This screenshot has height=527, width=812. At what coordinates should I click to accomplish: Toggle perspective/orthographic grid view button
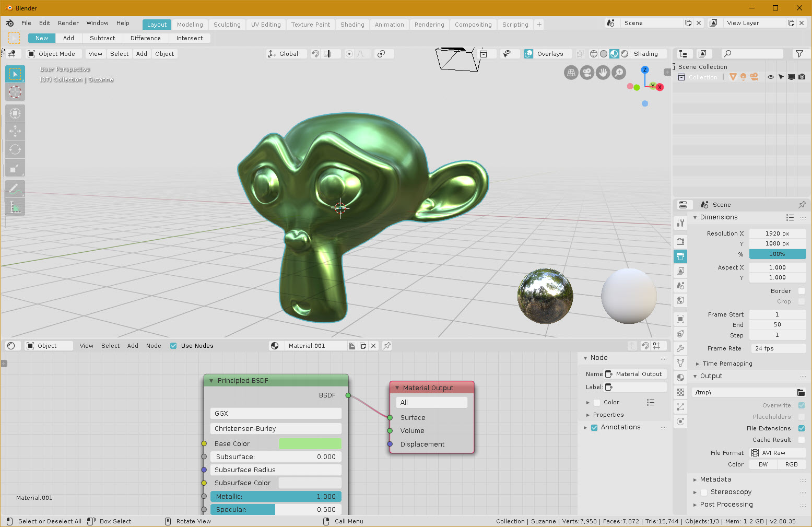(x=571, y=73)
